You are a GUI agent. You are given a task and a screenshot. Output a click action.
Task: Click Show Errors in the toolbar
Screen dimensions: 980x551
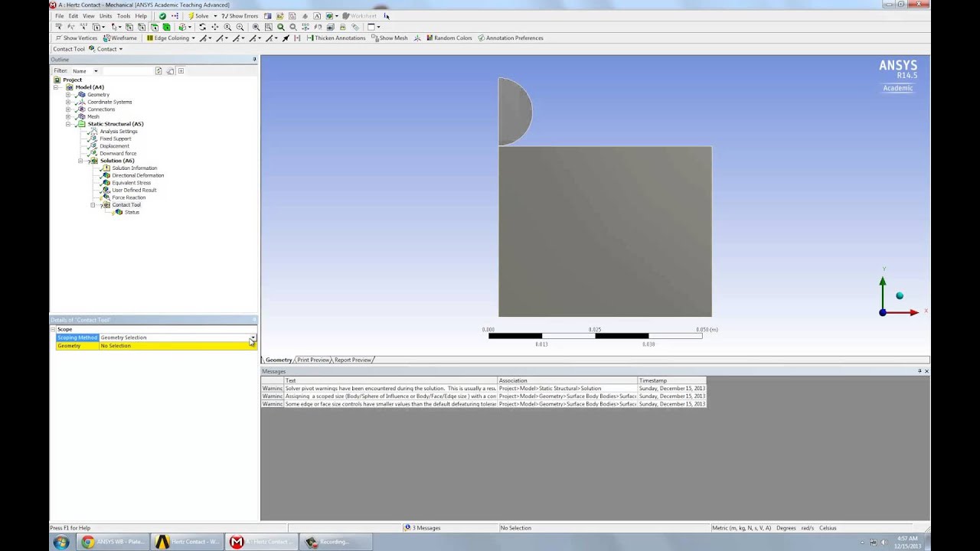pyautogui.click(x=239, y=15)
